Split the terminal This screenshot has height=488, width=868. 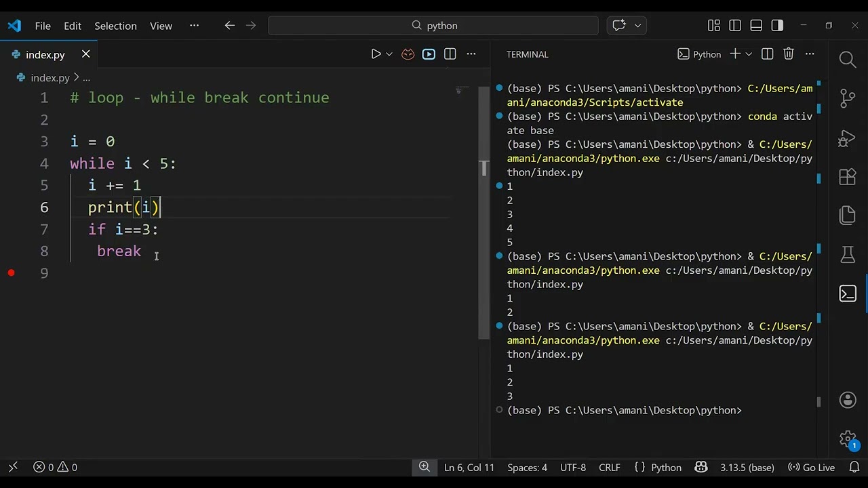tap(767, 54)
